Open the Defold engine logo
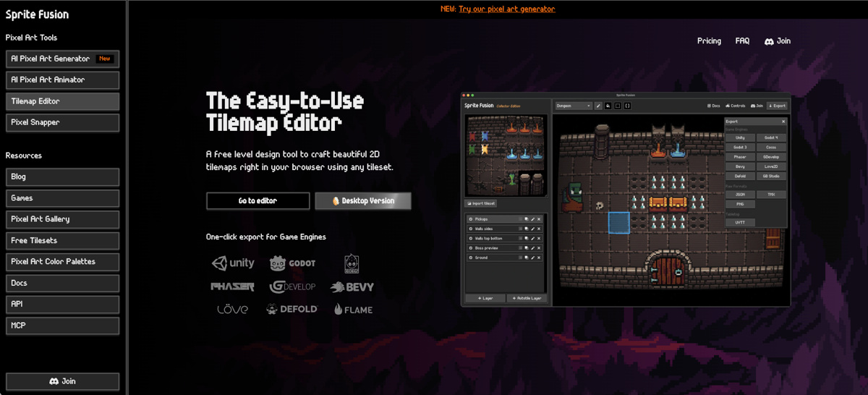Screen dimensions: 868x395 point(292,309)
